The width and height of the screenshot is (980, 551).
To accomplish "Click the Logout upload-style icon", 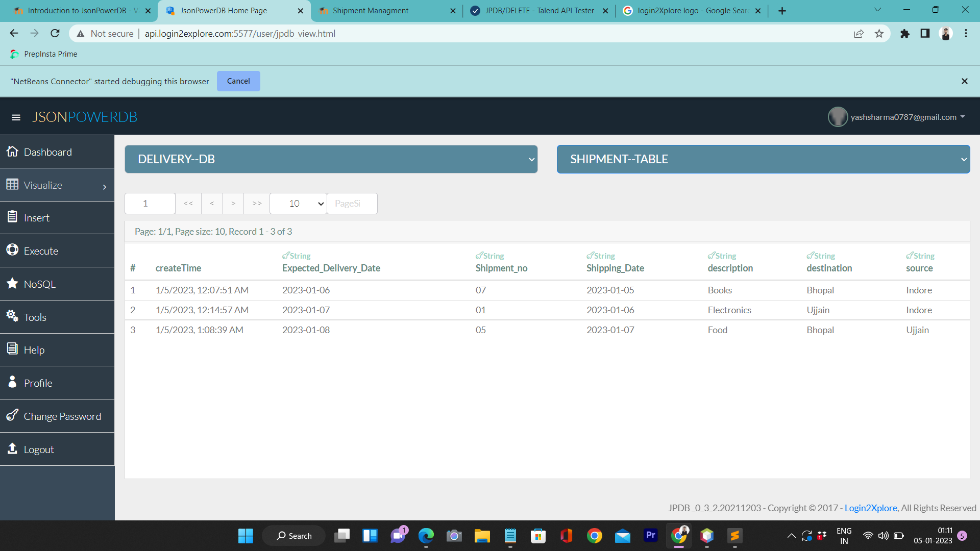I will tap(12, 448).
